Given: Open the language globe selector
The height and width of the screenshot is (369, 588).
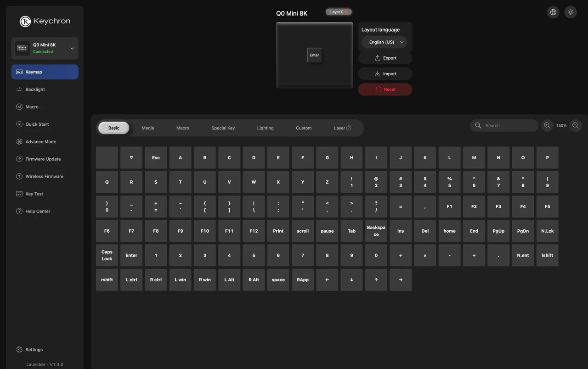Looking at the screenshot, I should [x=553, y=11].
